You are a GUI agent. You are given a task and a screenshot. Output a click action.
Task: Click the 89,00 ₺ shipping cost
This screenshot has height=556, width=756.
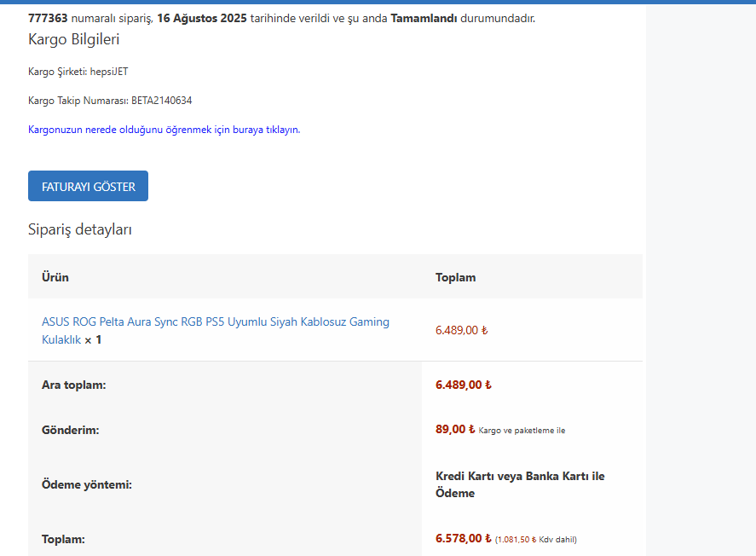click(x=455, y=430)
